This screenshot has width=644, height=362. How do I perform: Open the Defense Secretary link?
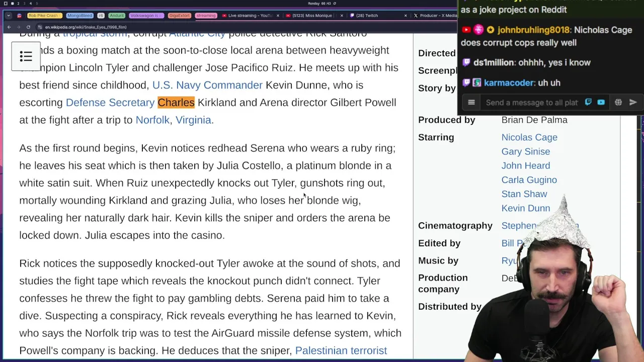[110, 103]
